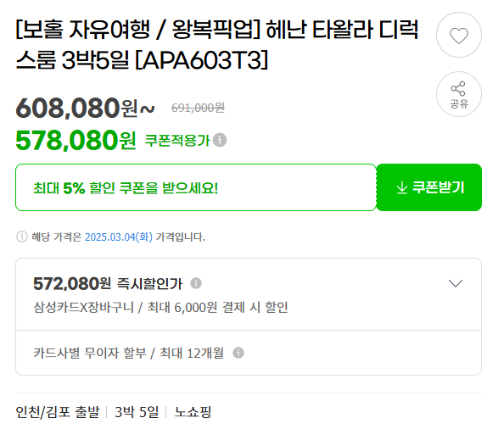Click the 카드사별 무이자 할부 row
This screenshot has width=504, height=429.
tap(249, 353)
